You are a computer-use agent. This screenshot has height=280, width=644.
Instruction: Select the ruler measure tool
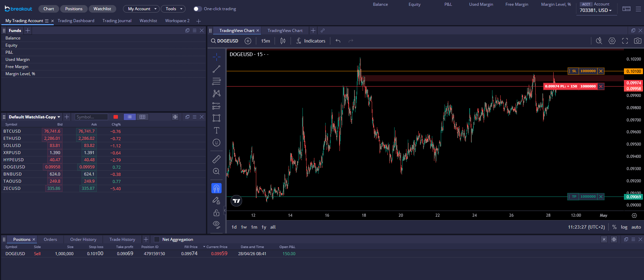point(216,159)
